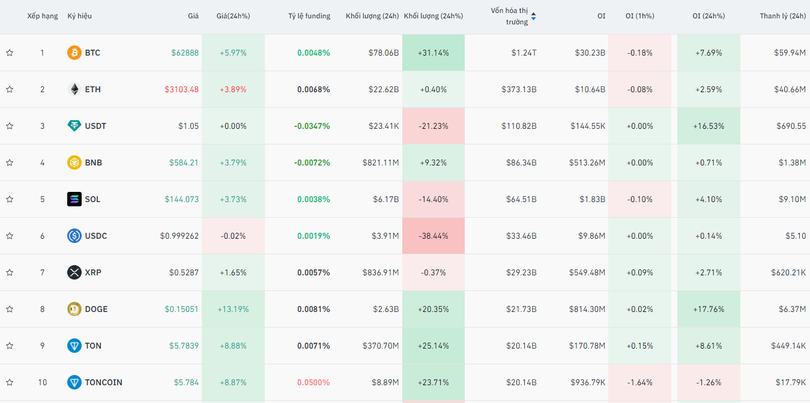Star the TONCOIN row as favorite

pos(10,382)
